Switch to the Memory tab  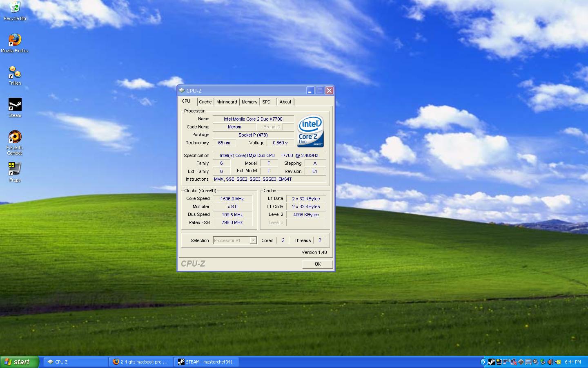(249, 102)
